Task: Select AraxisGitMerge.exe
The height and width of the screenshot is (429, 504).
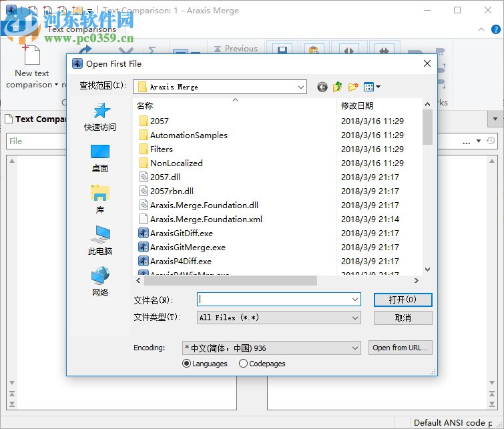Action: (182, 247)
